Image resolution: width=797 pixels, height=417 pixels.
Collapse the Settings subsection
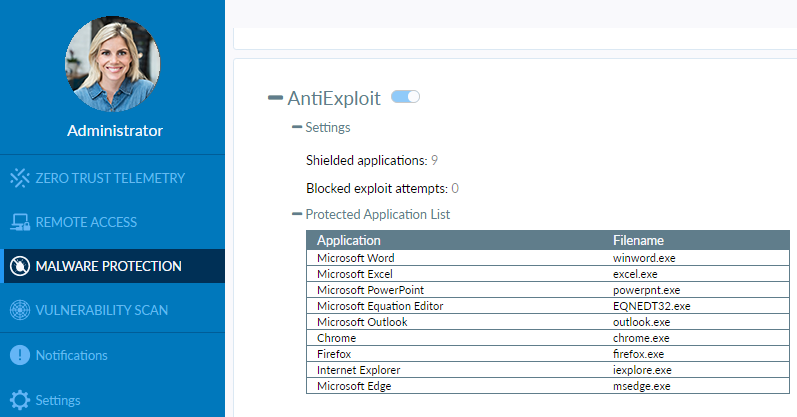tap(296, 128)
